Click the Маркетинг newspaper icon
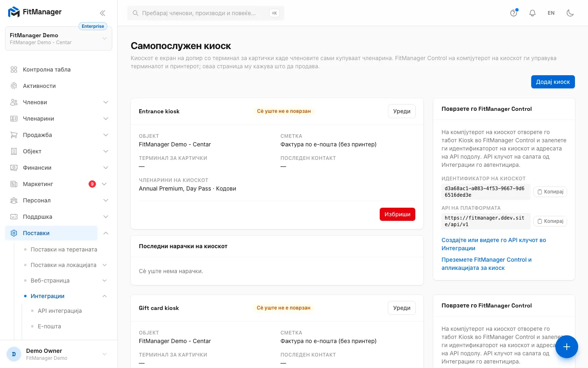This screenshot has height=368, width=588. click(x=14, y=184)
